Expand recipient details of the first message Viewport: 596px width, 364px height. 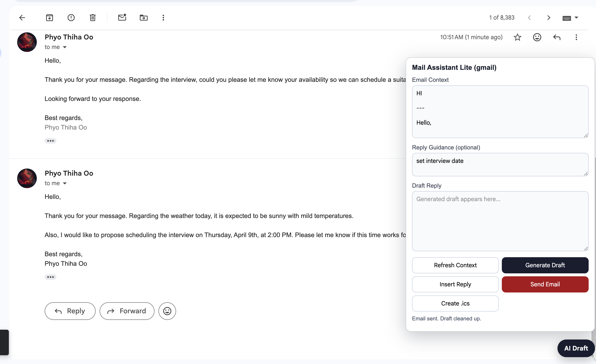[x=65, y=47]
